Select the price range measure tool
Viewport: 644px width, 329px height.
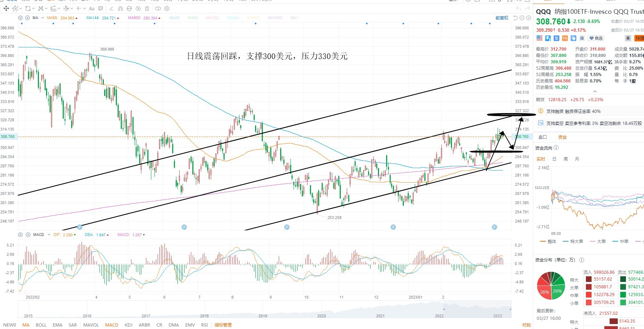(x=66, y=8)
